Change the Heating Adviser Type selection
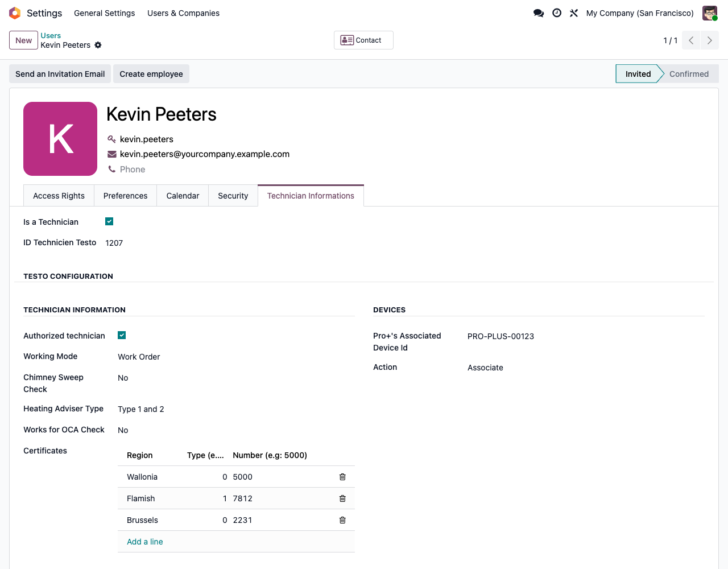728x569 pixels. pos(236,409)
